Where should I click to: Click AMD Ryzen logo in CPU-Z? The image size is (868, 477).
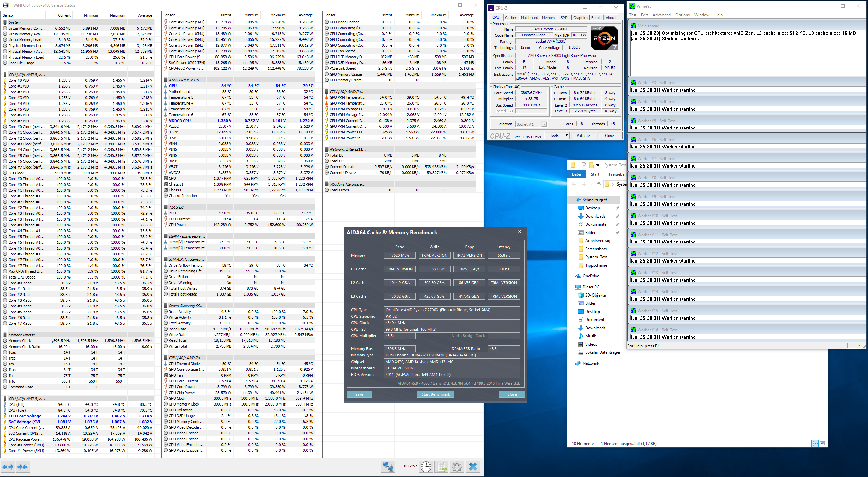604,38
